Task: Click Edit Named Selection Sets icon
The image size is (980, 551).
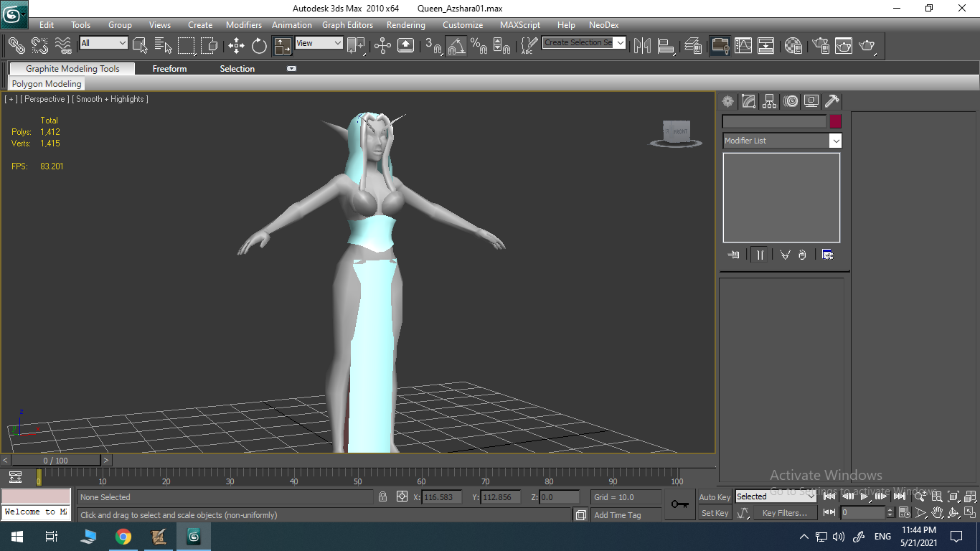Action: pyautogui.click(x=529, y=45)
